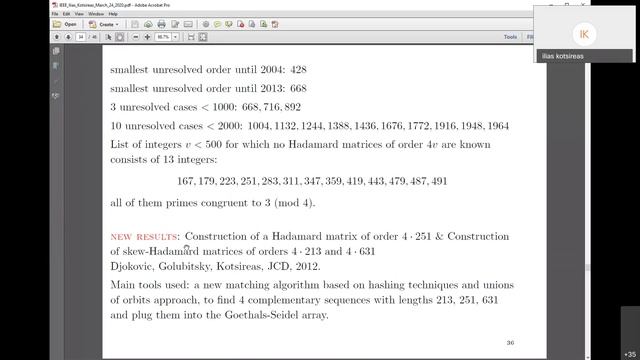
Task: Click the zoom percentage field
Action: (x=163, y=37)
